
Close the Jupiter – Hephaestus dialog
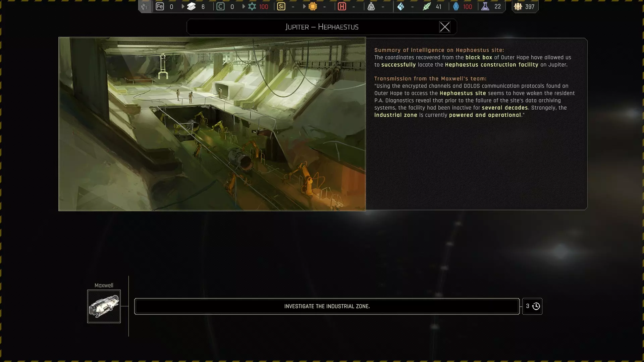[x=444, y=27]
